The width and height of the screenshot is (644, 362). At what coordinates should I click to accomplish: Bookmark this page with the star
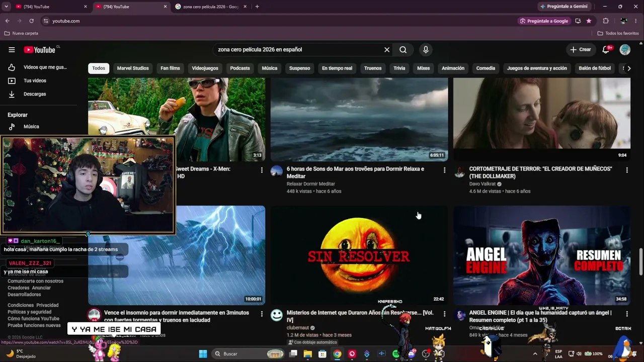(x=589, y=21)
